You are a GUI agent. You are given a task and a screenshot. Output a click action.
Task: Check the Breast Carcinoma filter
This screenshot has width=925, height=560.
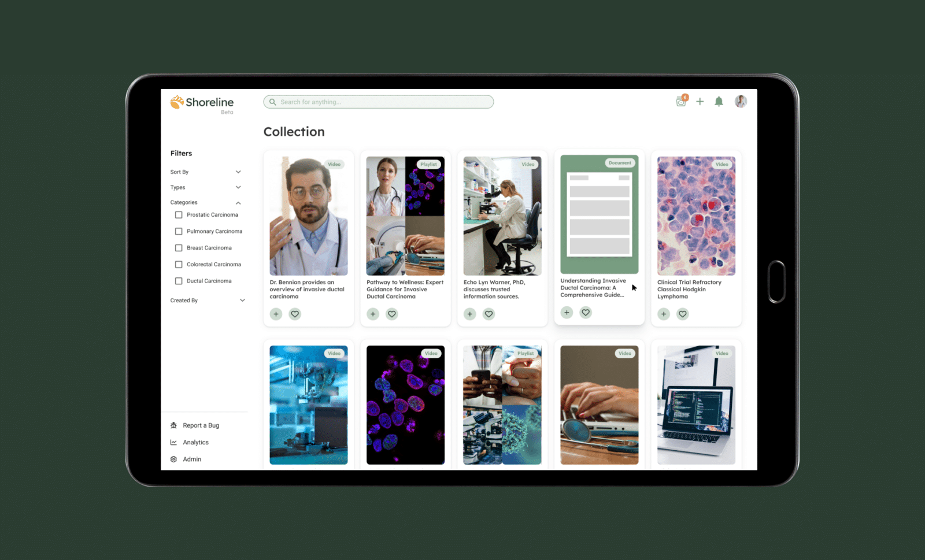point(179,248)
